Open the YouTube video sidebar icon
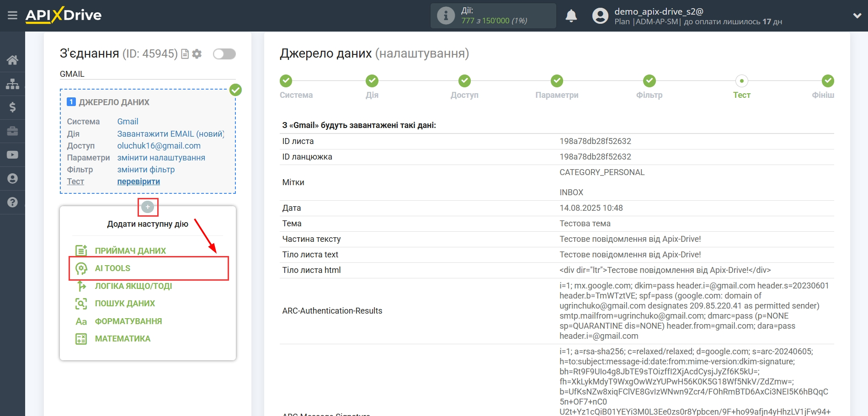868x416 pixels. click(x=12, y=155)
